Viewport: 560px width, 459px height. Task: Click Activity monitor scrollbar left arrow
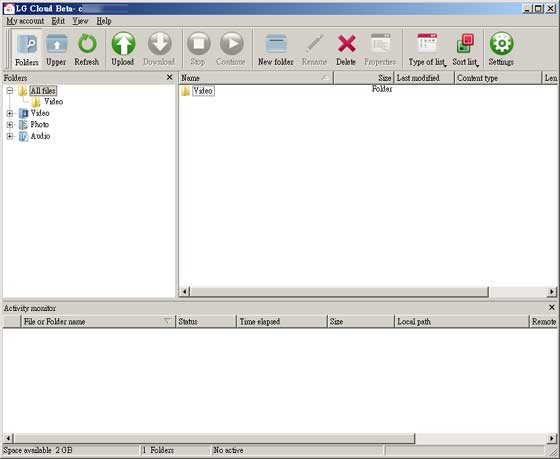pos(8,438)
